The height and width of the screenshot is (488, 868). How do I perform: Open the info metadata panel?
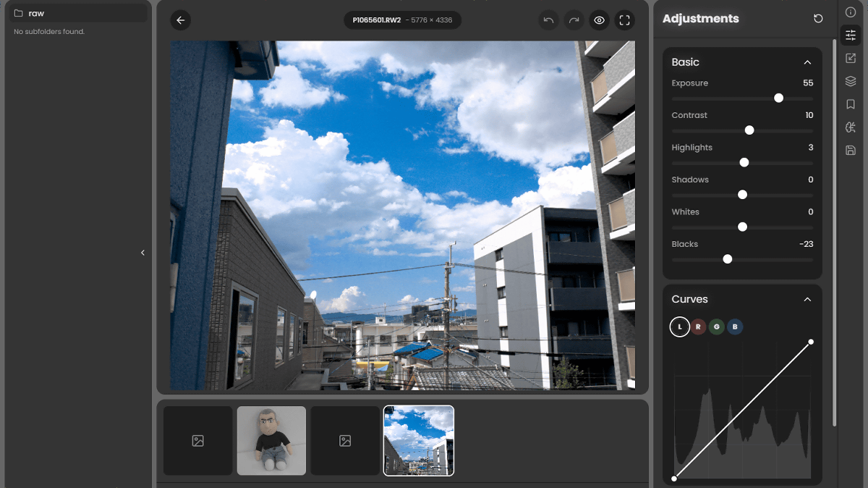[851, 12]
